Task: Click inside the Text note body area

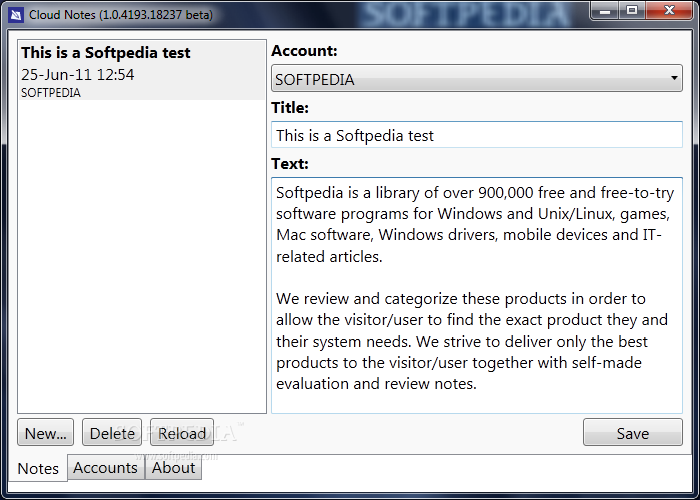Action: click(476, 295)
